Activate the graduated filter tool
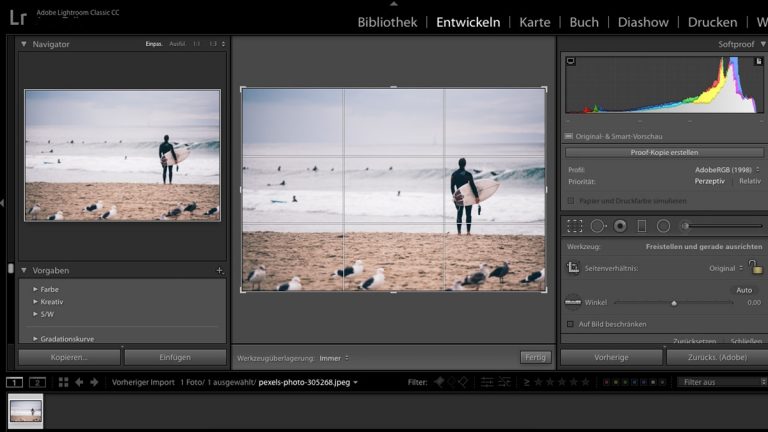Image resolution: width=768 pixels, height=432 pixels. coord(642,226)
